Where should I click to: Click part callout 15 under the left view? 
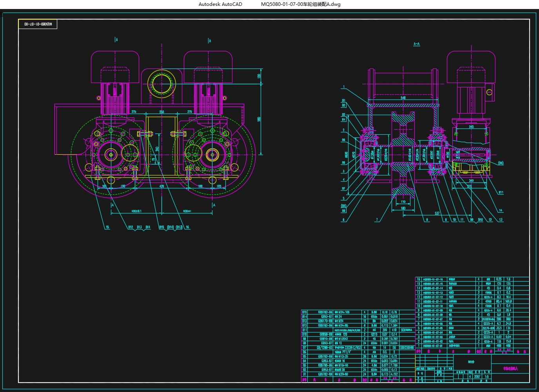point(107,227)
